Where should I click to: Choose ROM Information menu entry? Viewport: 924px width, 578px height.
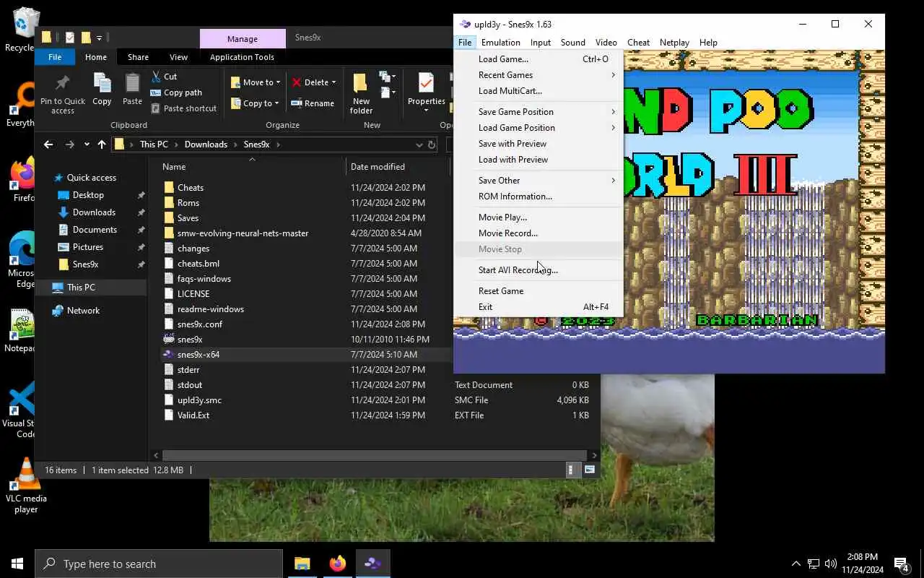pos(538,197)
